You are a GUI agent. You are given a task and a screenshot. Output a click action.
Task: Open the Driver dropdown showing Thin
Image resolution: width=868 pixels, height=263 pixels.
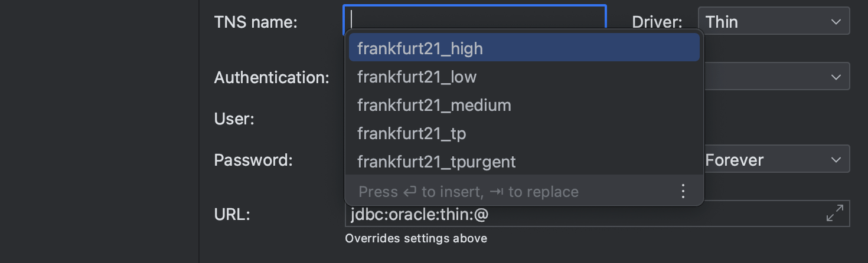(x=774, y=22)
